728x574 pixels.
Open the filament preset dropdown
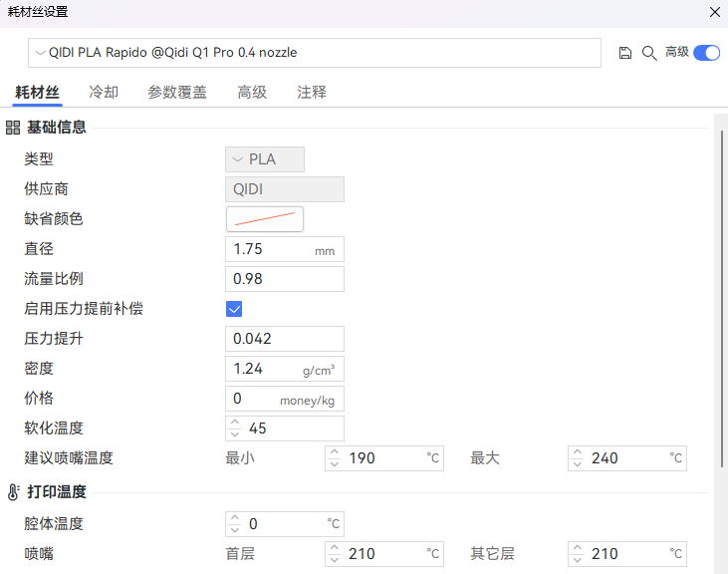[x=315, y=53]
